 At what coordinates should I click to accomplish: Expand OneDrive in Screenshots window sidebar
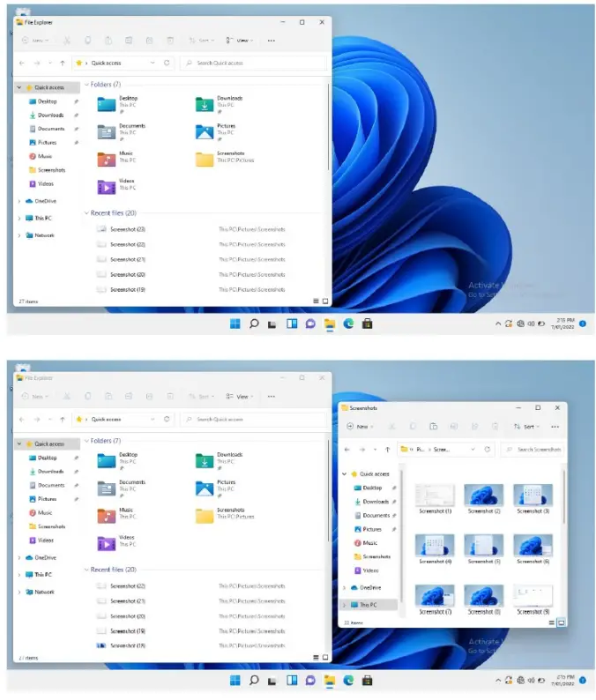[344, 588]
